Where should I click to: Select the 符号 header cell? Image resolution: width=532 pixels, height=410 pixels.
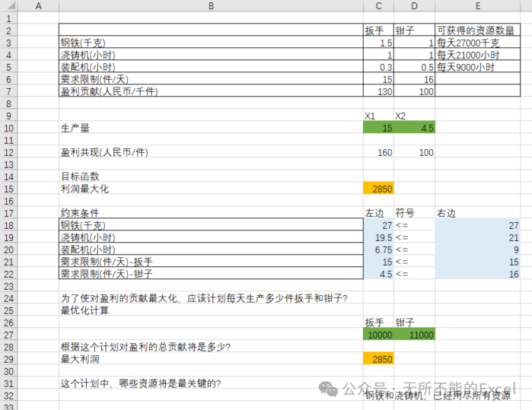click(414, 213)
